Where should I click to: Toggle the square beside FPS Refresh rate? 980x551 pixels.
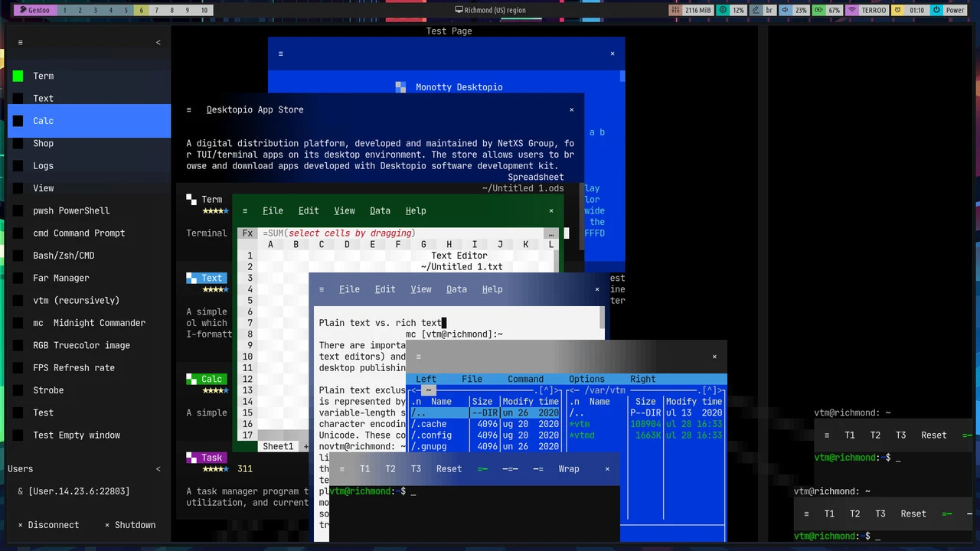click(x=18, y=368)
